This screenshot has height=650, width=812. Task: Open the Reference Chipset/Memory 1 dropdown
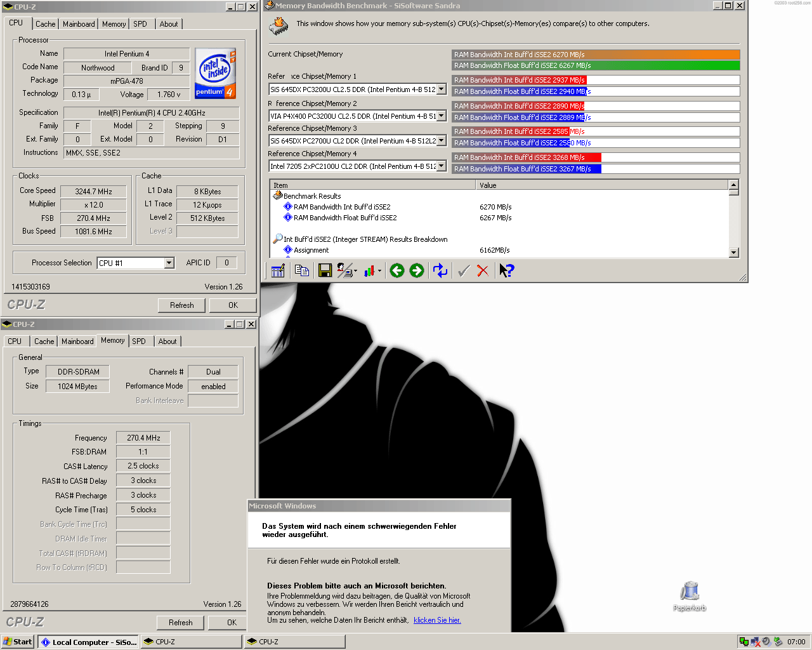click(442, 90)
